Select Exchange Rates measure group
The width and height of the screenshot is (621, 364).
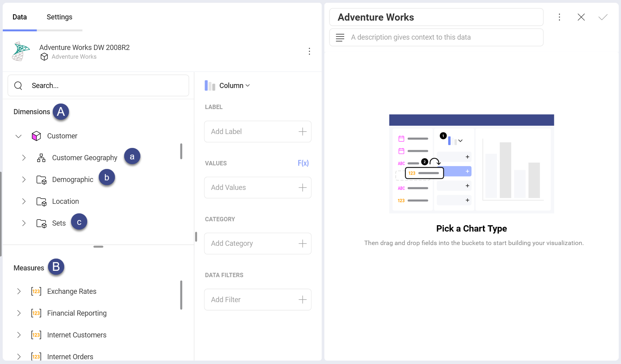coord(72,291)
